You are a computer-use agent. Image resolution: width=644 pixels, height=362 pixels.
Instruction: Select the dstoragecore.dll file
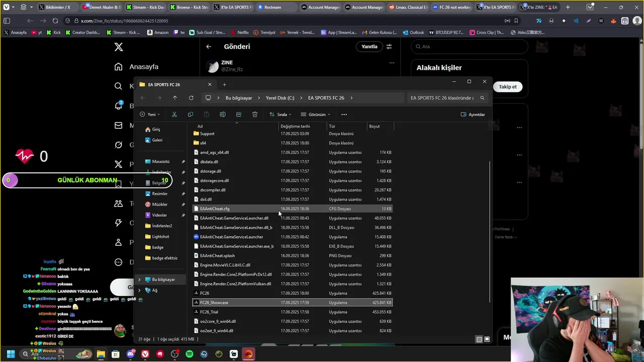point(292,180)
